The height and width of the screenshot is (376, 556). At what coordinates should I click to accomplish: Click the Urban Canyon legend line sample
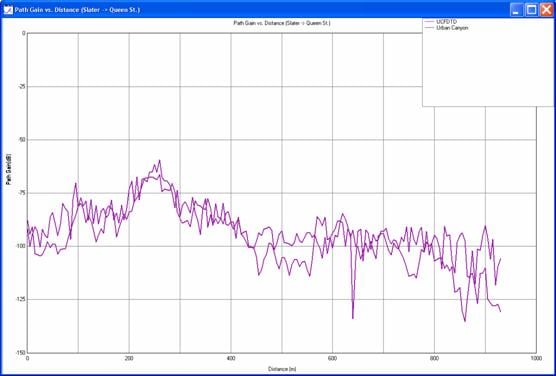pyautogui.click(x=429, y=28)
